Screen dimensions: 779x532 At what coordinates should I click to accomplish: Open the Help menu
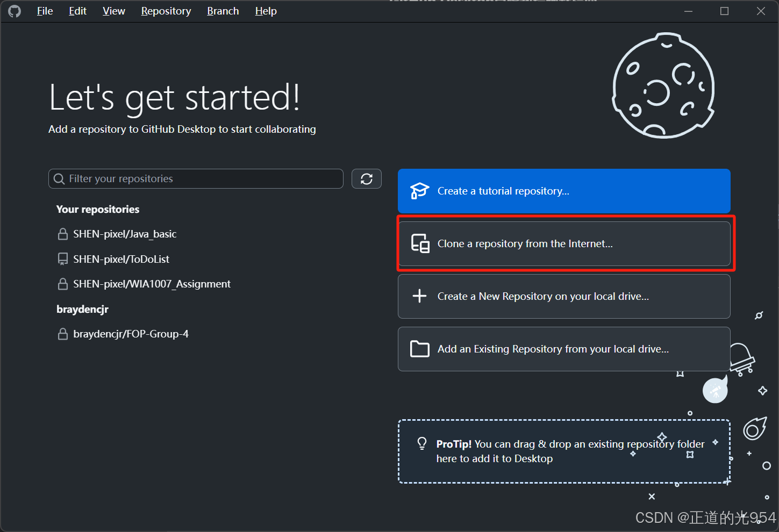coord(266,11)
